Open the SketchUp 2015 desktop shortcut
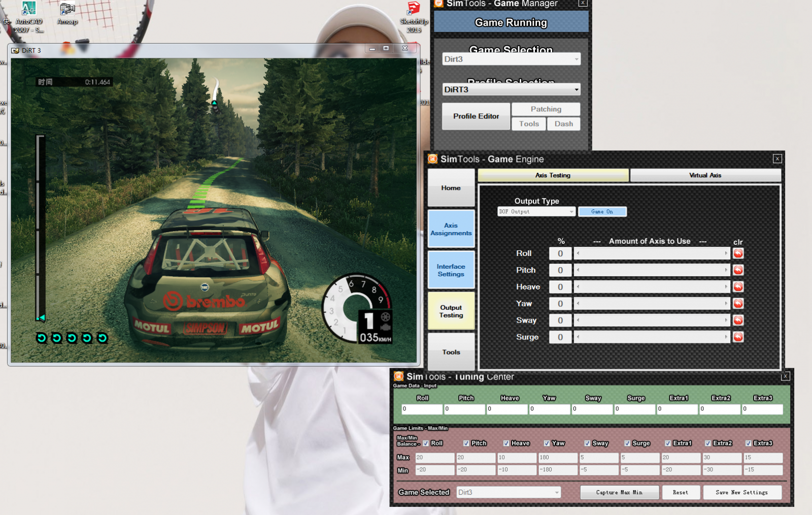Screen dimensions: 812x515 414,17
